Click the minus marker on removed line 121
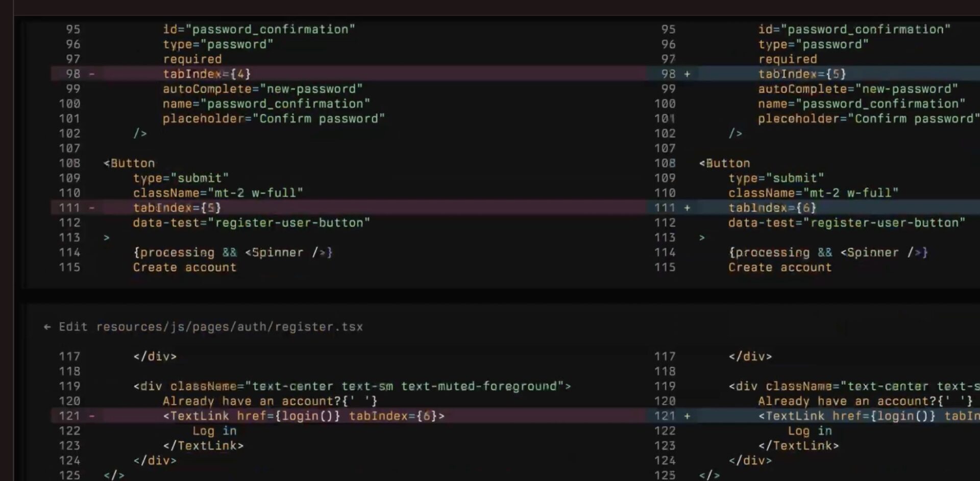This screenshot has width=980, height=481. (x=90, y=416)
